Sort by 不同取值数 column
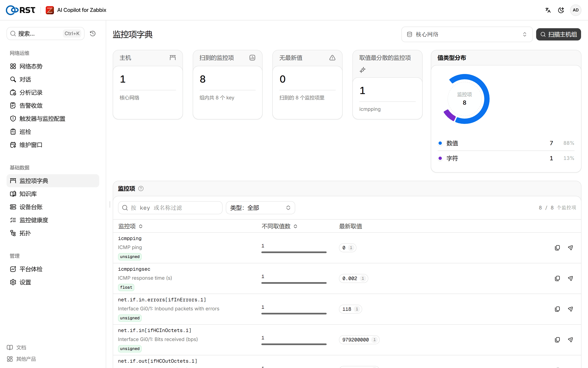Viewport: 588px width, 368px height. (x=280, y=226)
